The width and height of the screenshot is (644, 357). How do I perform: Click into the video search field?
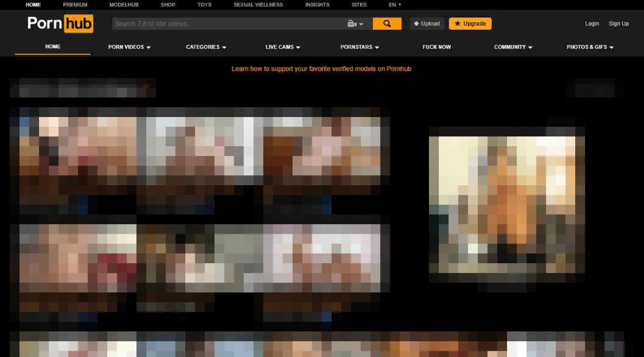coord(227,24)
